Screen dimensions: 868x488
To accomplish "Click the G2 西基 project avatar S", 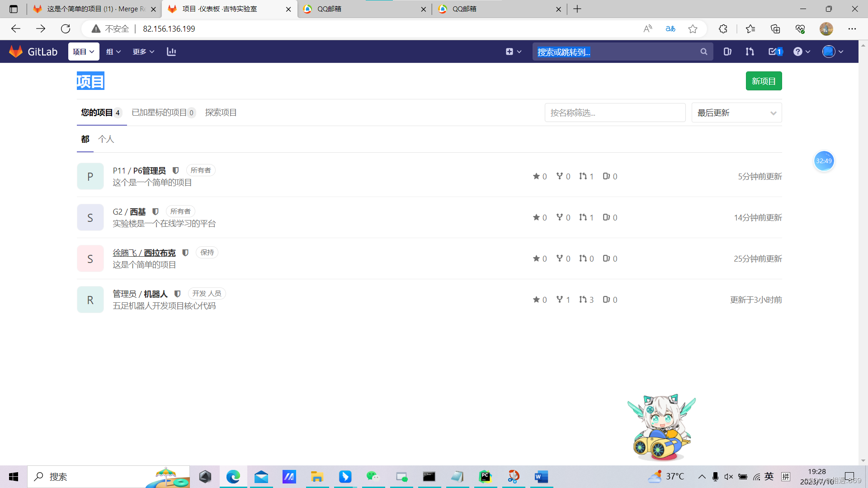I will click(90, 218).
